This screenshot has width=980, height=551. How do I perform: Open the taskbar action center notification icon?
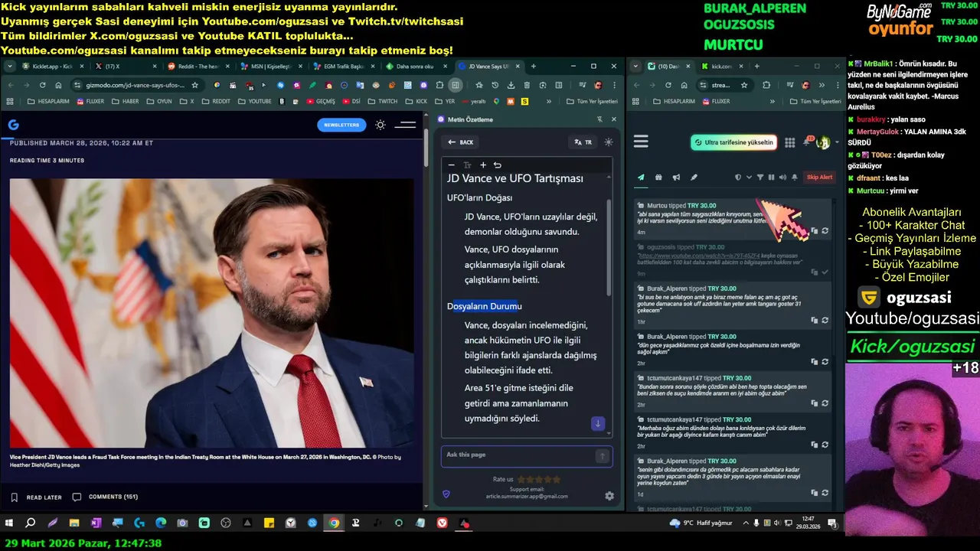(832, 523)
